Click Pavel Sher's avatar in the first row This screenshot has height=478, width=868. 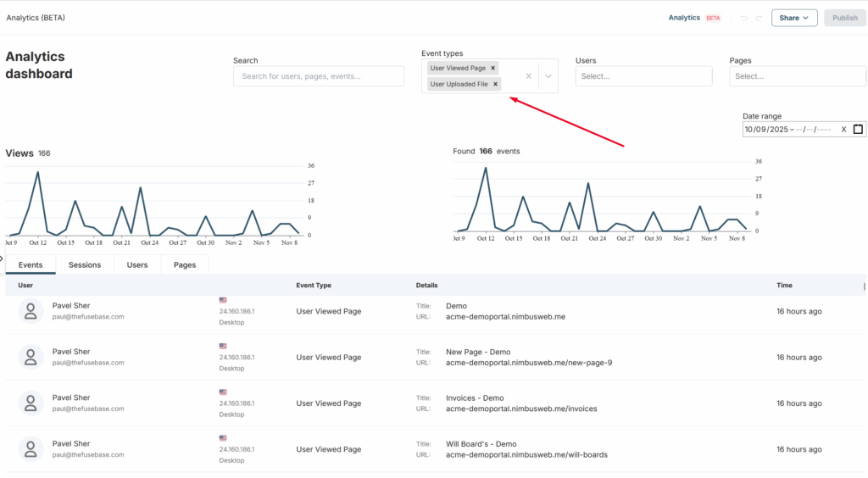pos(31,311)
